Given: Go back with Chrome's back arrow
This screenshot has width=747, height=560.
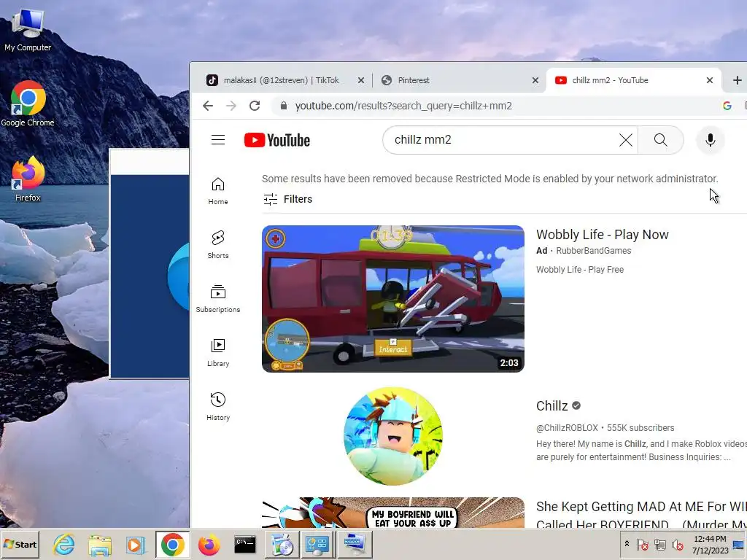Looking at the screenshot, I should click(208, 106).
